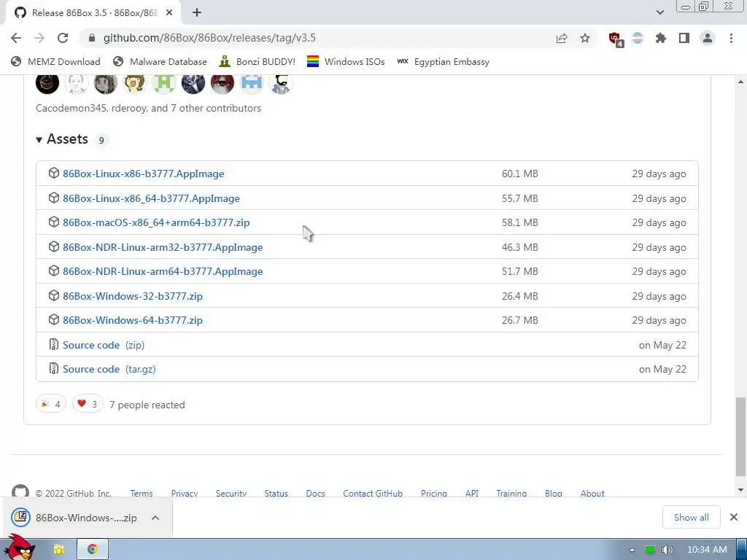Reload the GitHub release page
This screenshot has width=747, height=560.
63,38
